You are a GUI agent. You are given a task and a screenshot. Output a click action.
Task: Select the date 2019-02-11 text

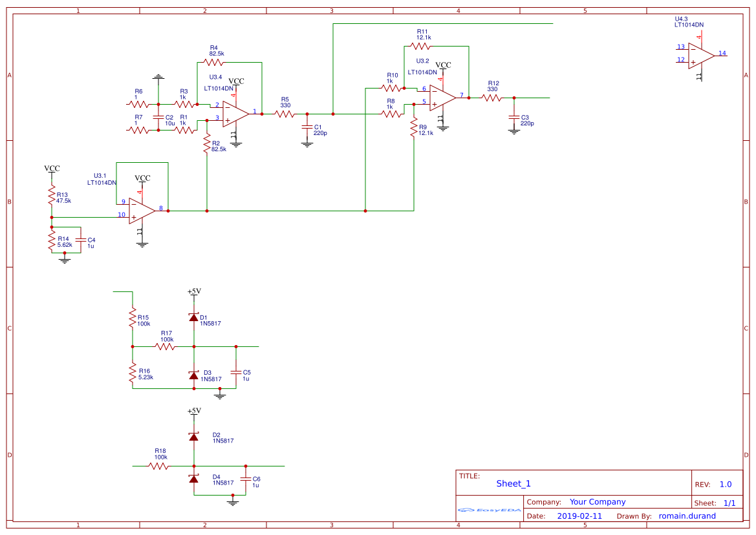(x=581, y=516)
